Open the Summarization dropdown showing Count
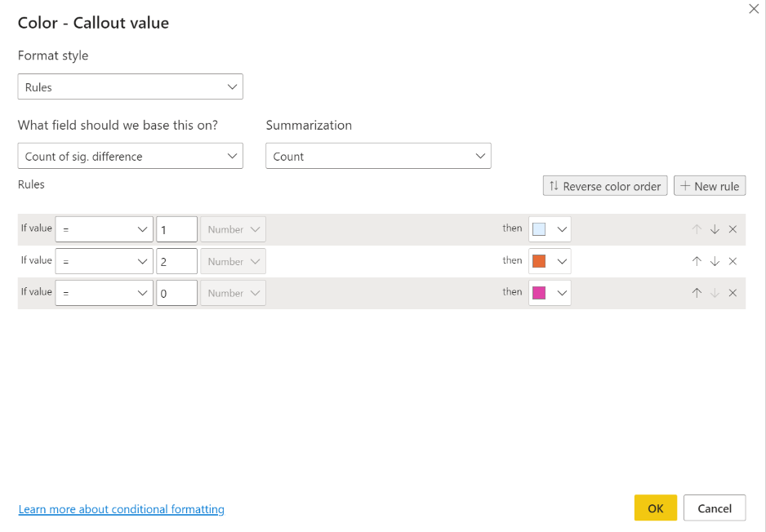The image size is (766, 532). [x=378, y=156]
